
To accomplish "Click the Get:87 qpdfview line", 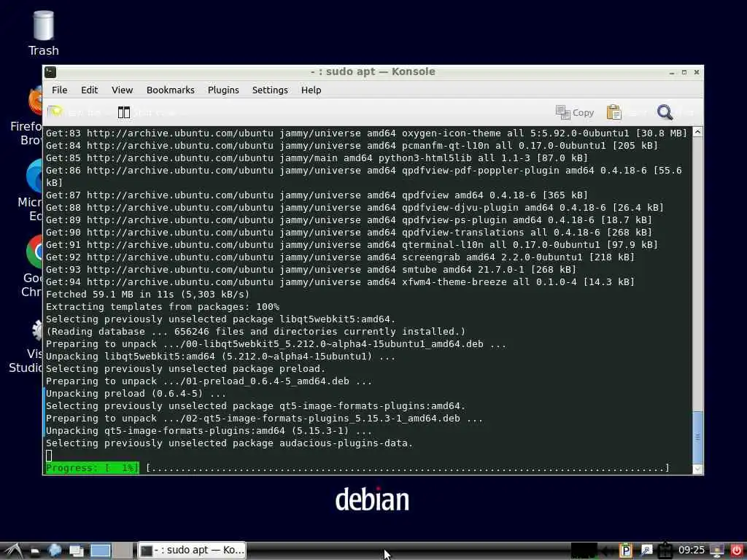I will tap(317, 195).
